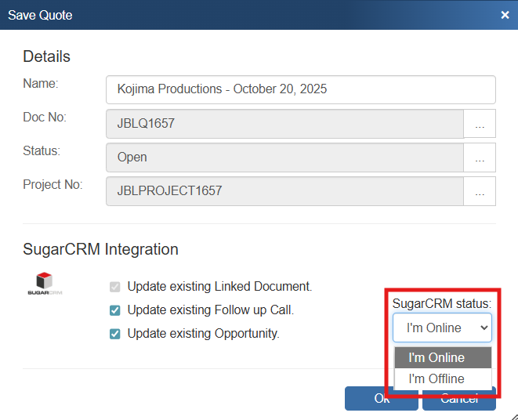This screenshot has width=518, height=420.
Task: Click the Status field showing Open
Action: tap(284, 157)
